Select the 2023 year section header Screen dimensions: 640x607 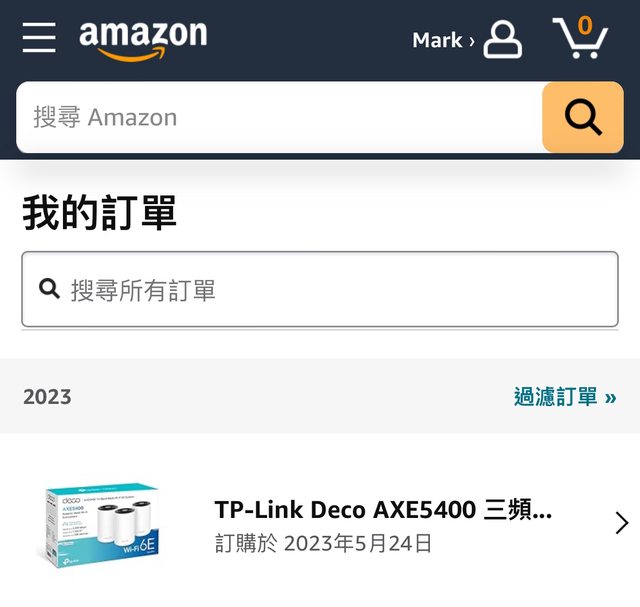click(47, 397)
